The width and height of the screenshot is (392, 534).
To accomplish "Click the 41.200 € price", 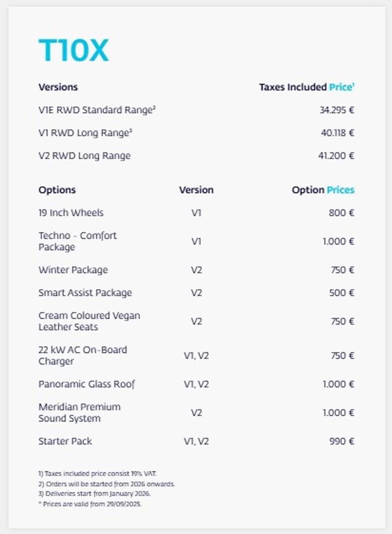I will pos(336,156).
